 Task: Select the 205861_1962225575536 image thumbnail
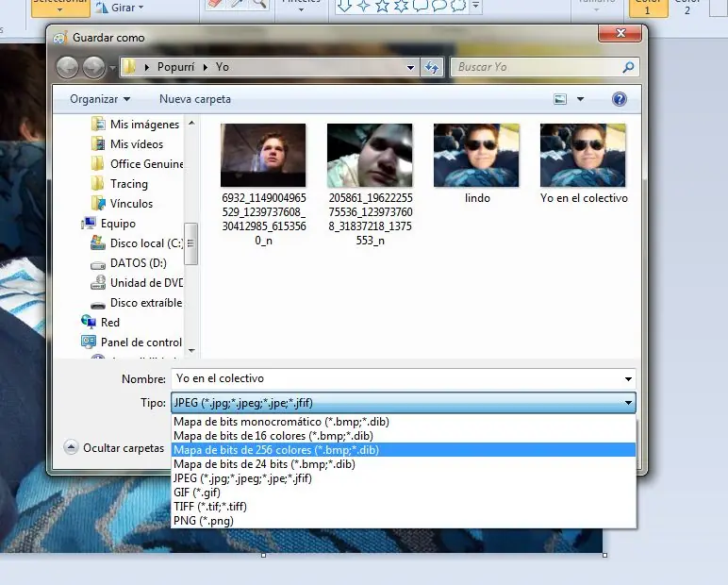pyautogui.click(x=370, y=155)
